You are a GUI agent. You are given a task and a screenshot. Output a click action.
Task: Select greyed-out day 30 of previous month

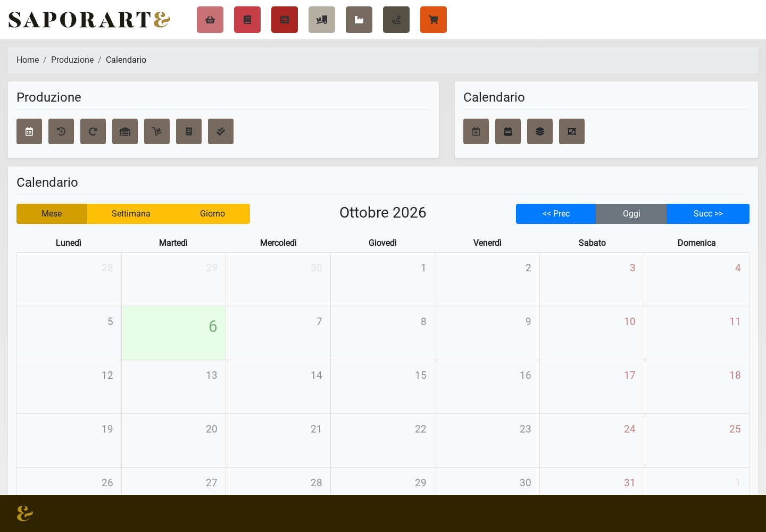278,279
